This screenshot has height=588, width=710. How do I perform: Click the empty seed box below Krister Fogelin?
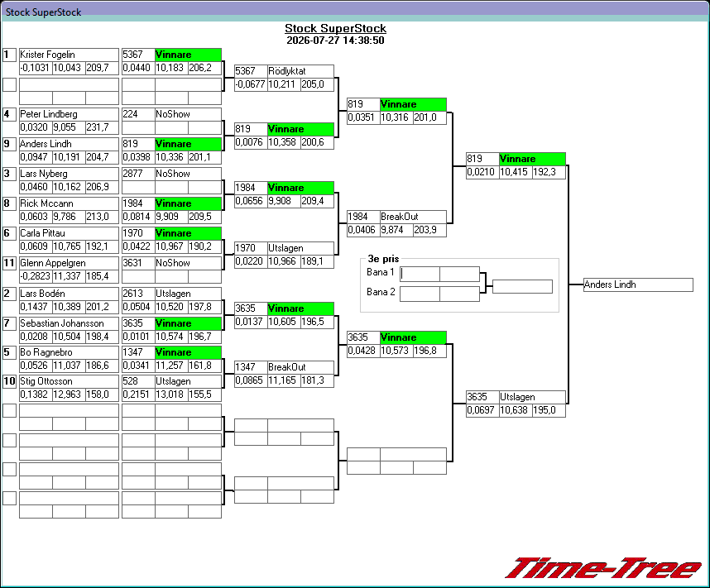point(9,84)
